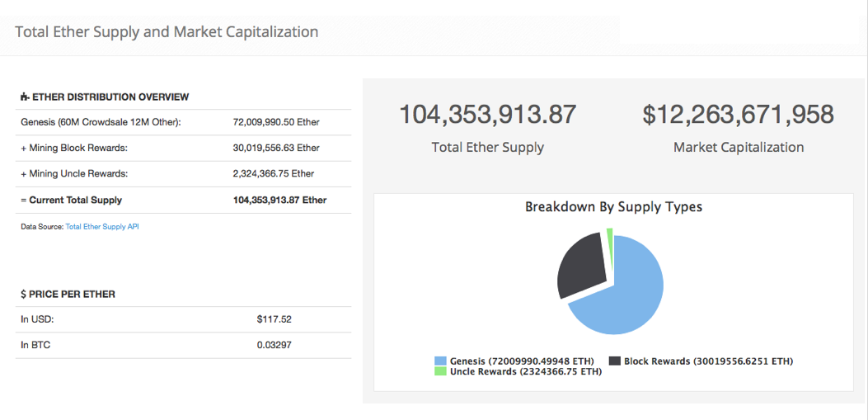Click the $12,263,671,958 Market Capitalization figure
Viewport: 868px width, 420px height.
[738, 115]
